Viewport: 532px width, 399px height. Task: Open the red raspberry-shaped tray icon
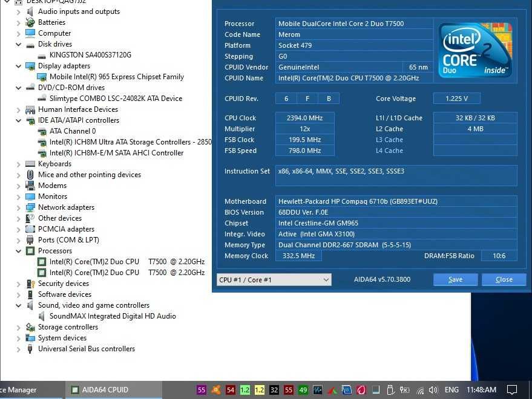coord(361,390)
